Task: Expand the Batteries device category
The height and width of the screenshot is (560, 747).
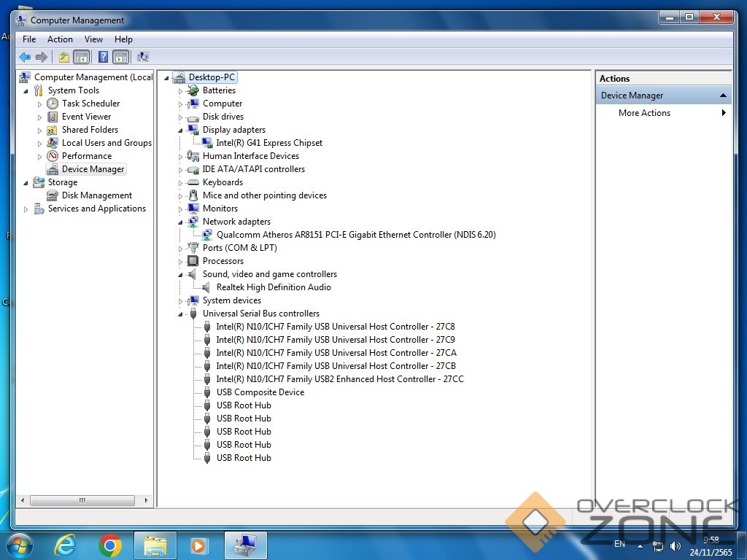Action: pyautogui.click(x=181, y=91)
